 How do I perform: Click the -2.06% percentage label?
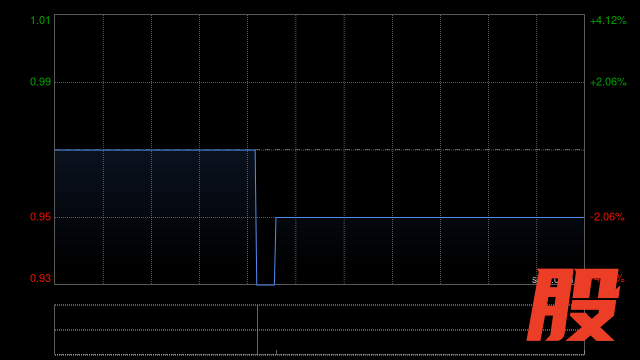pyautogui.click(x=607, y=217)
